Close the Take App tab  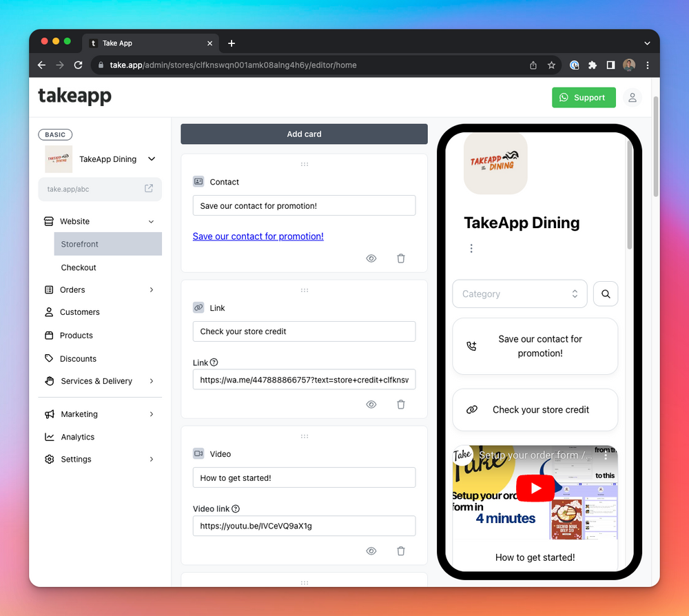tap(209, 43)
